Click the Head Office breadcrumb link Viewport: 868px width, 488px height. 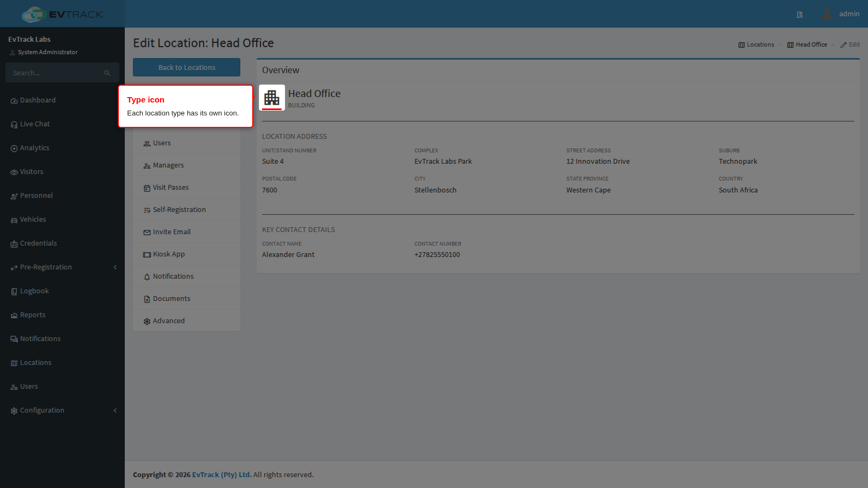(807, 44)
